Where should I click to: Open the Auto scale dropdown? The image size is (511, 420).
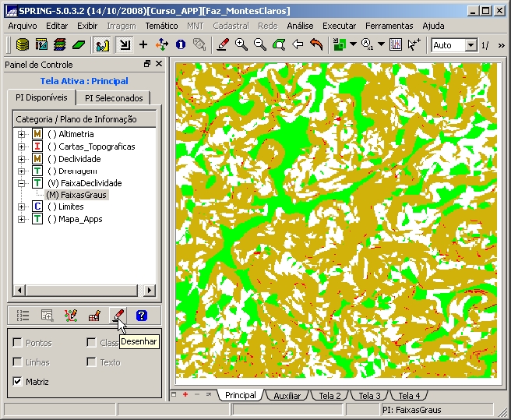coord(470,45)
